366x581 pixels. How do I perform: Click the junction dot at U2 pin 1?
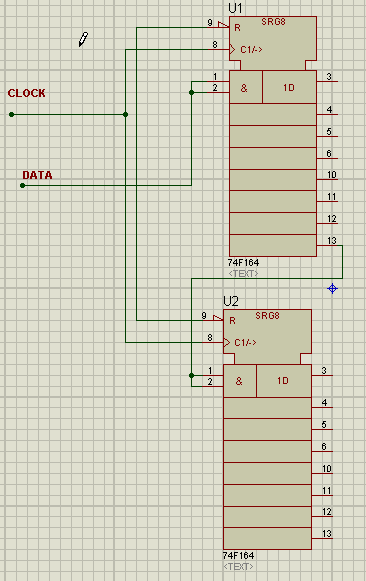click(x=192, y=375)
